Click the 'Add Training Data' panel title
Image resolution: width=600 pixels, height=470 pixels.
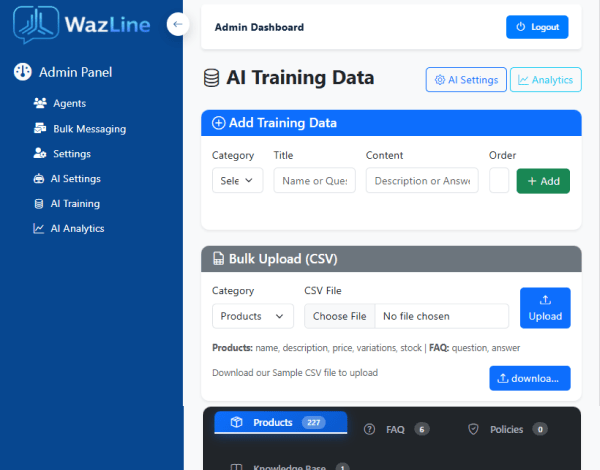coord(283,123)
